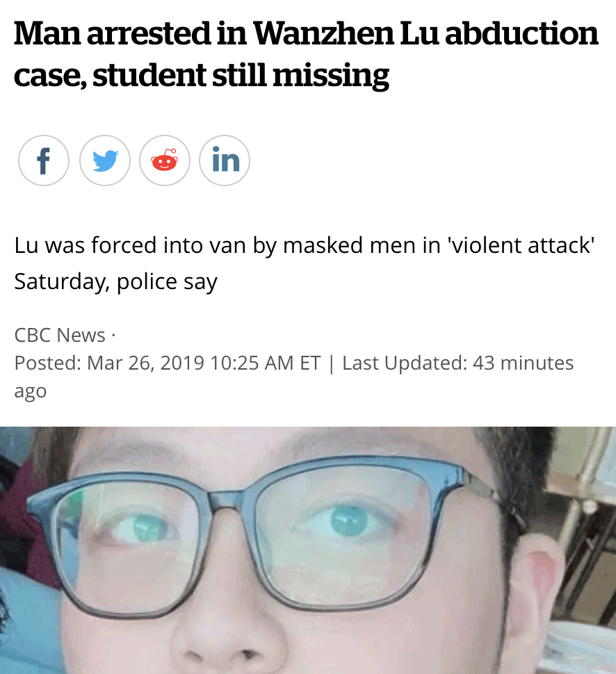Share the article on Facebook
The height and width of the screenshot is (674, 616).
click(x=43, y=161)
